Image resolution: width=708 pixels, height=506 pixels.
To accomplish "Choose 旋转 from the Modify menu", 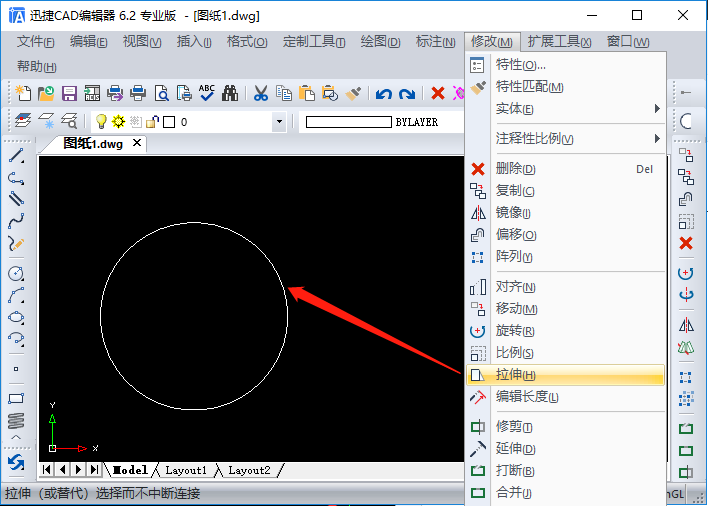I will pos(565,331).
